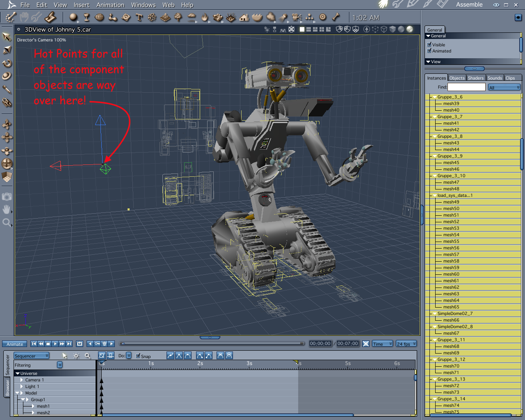525x420 pixels.
Task: Switch to the Sounds tab
Action: pyautogui.click(x=495, y=78)
